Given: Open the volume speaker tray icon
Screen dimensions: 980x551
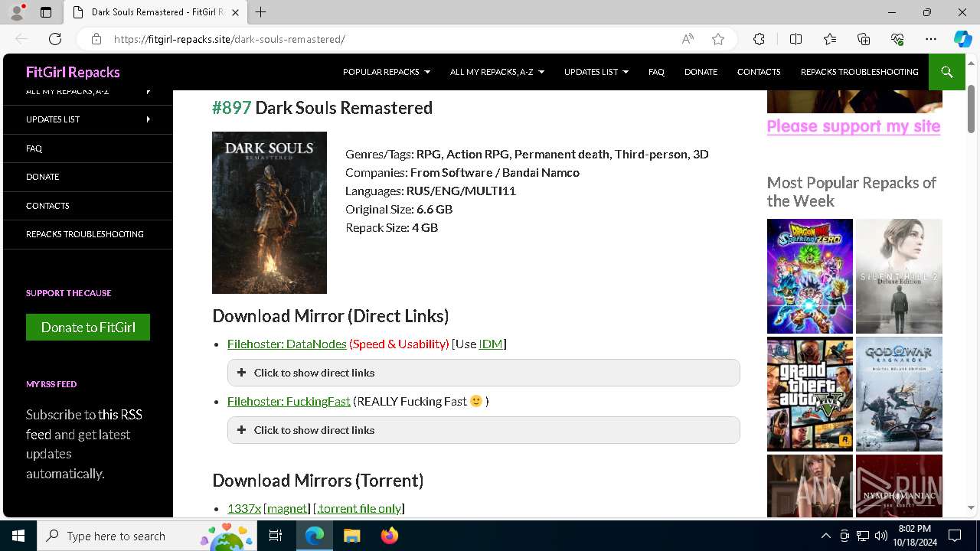Looking at the screenshot, I should (880, 536).
